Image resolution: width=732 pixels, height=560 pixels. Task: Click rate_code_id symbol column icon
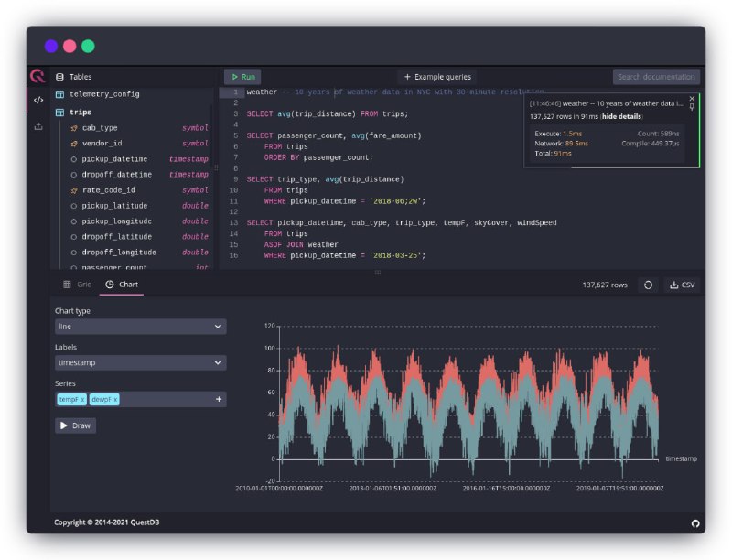(x=74, y=190)
